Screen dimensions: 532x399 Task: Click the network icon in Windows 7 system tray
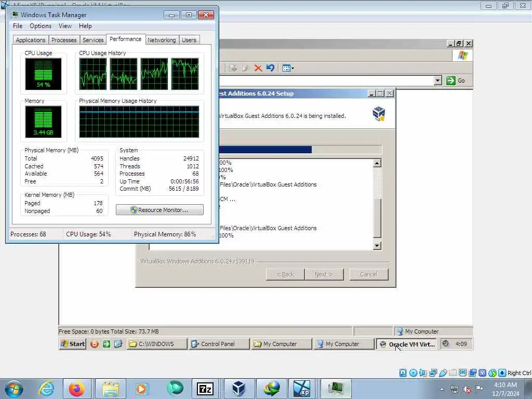(455, 390)
